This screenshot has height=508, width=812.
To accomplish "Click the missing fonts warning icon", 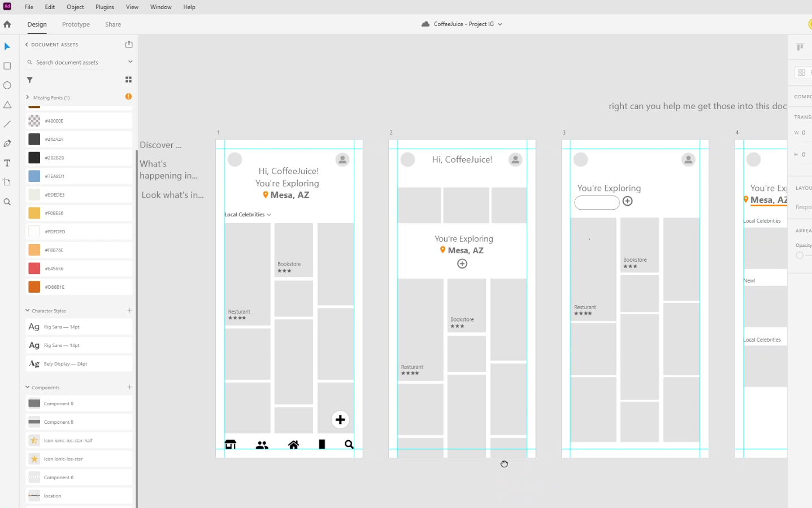I will (128, 97).
